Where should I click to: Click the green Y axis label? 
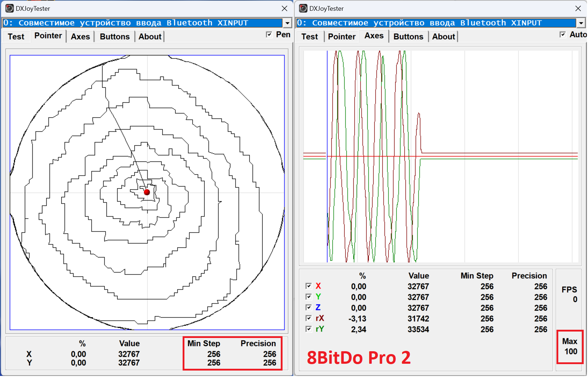318,297
